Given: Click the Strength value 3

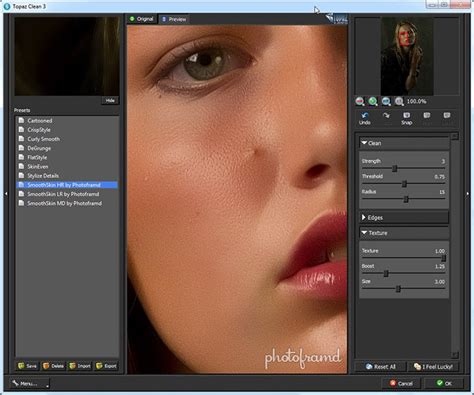Looking at the screenshot, I should point(443,161).
